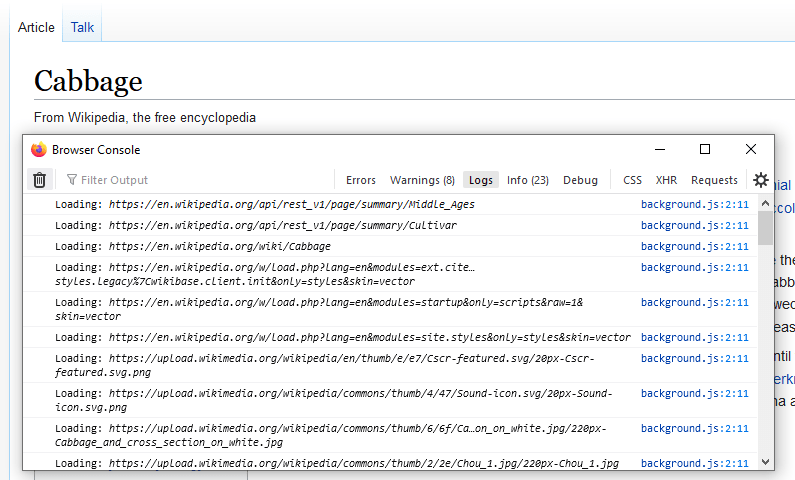This screenshot has width=795, height=480.
Task: Open background.js source link for Cultivar log
Action: tap(694, 225)
